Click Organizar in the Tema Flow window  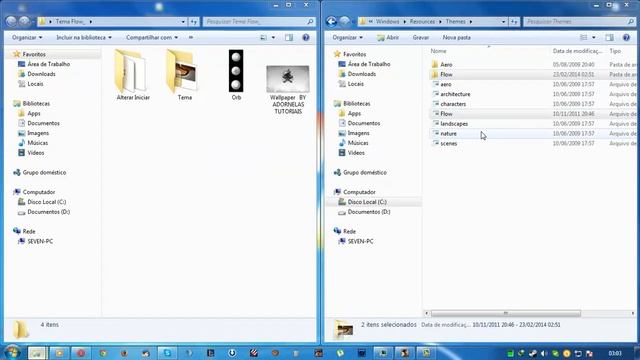pos(27,38)
